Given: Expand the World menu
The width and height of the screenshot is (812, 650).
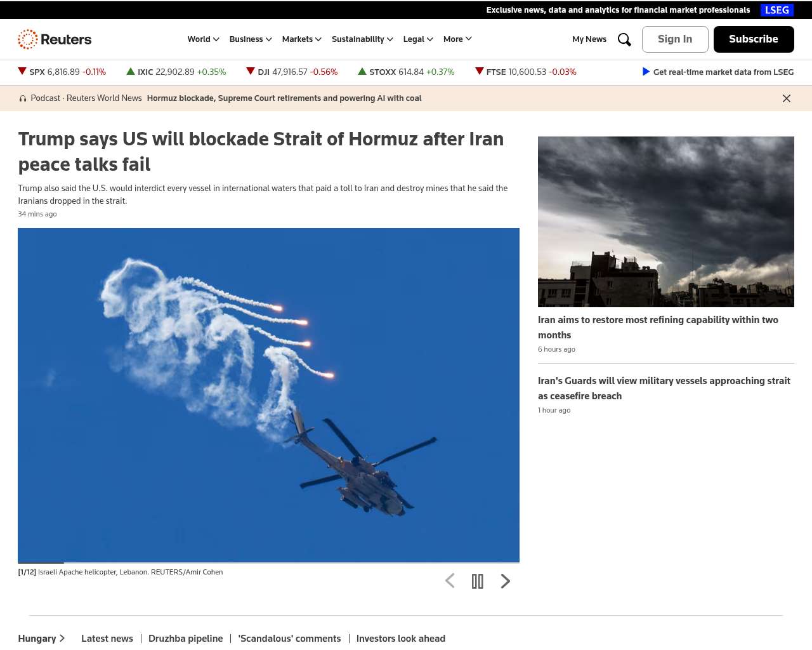Looking at the screenshot, I should pos(203,39).
